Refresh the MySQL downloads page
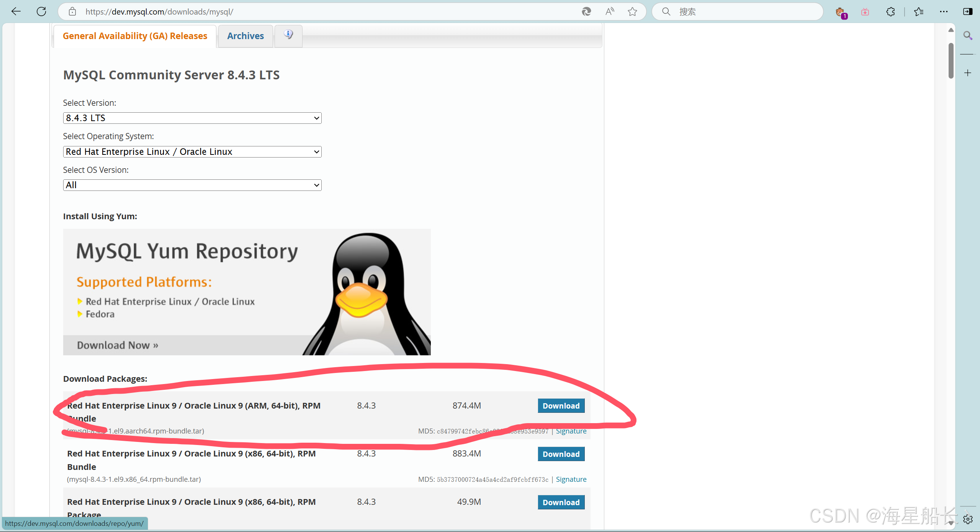 point(41,11)
